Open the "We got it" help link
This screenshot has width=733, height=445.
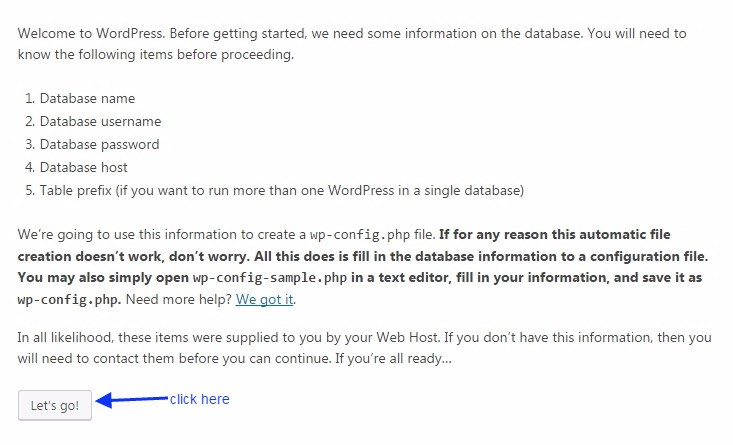coord(265,299)
